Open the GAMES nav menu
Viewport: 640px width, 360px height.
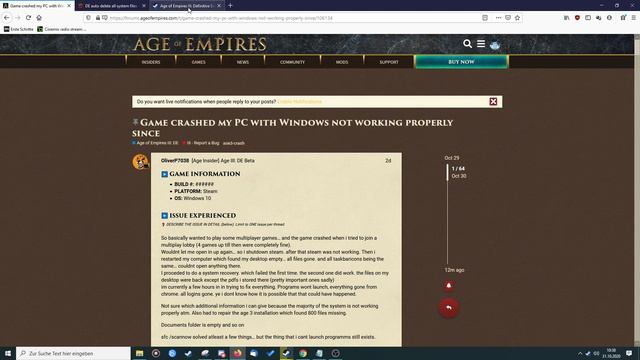tap(199, 62)
